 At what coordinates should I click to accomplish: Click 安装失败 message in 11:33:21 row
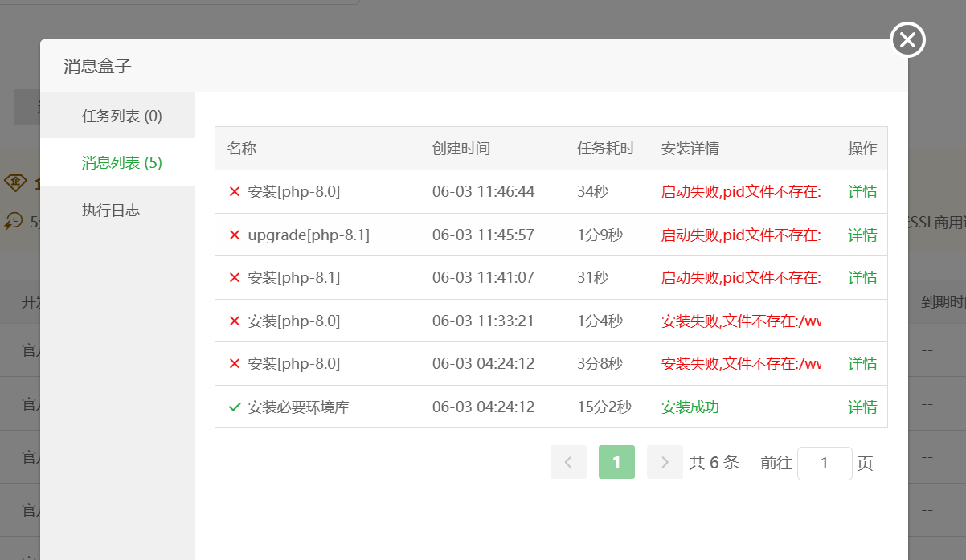coord(741,321)
